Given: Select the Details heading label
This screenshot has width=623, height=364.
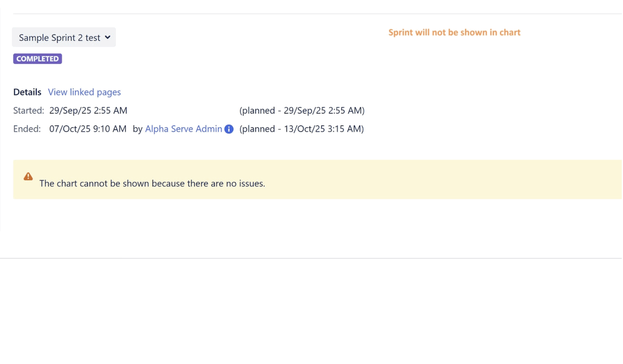Looking at the screenshot, I should [27, 92].
